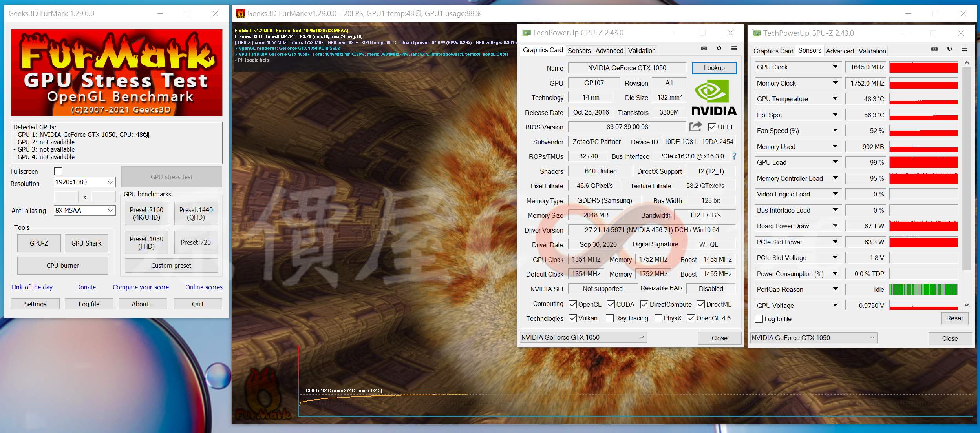
Task: Click the GPU Load red history graph
Action: point(923,162)
